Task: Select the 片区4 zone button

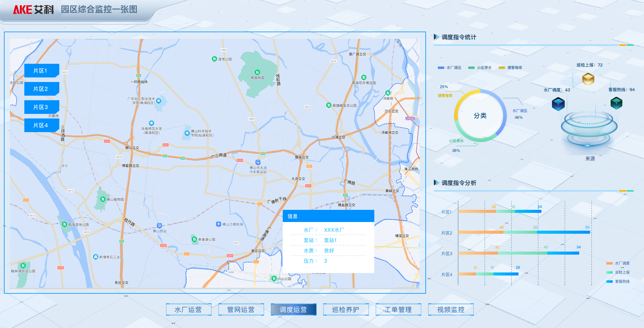Action: click(41, 125)
